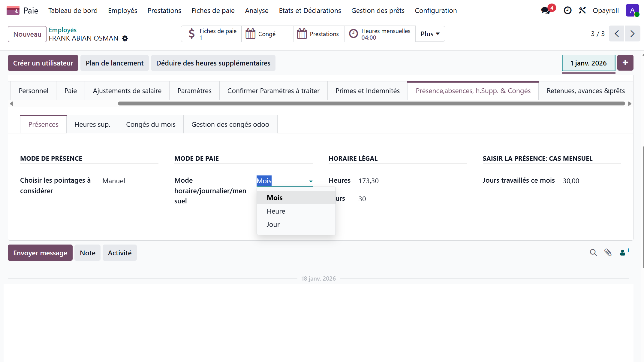Click the gear icon beside employee name
Image resolution: width=644 pixels, height=362 pixels.
click(x=125, y=38)
